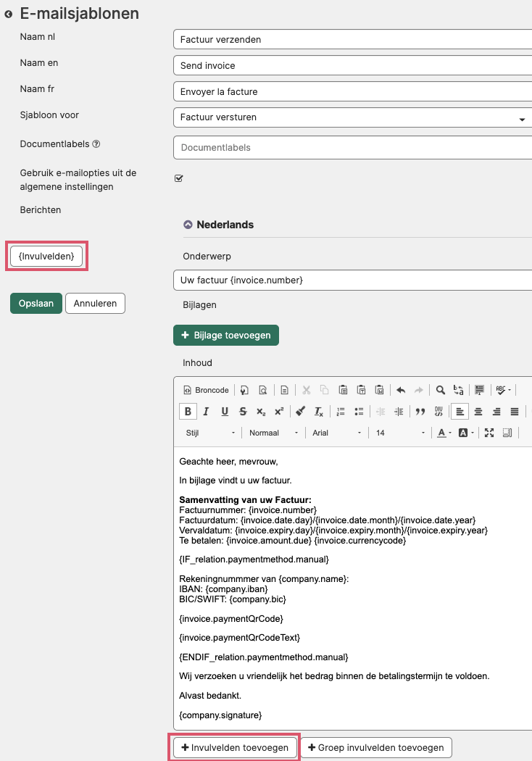532x761 pixels.
Task: Click the Onderwerp subject field
Action: click(x=352, y=280)
